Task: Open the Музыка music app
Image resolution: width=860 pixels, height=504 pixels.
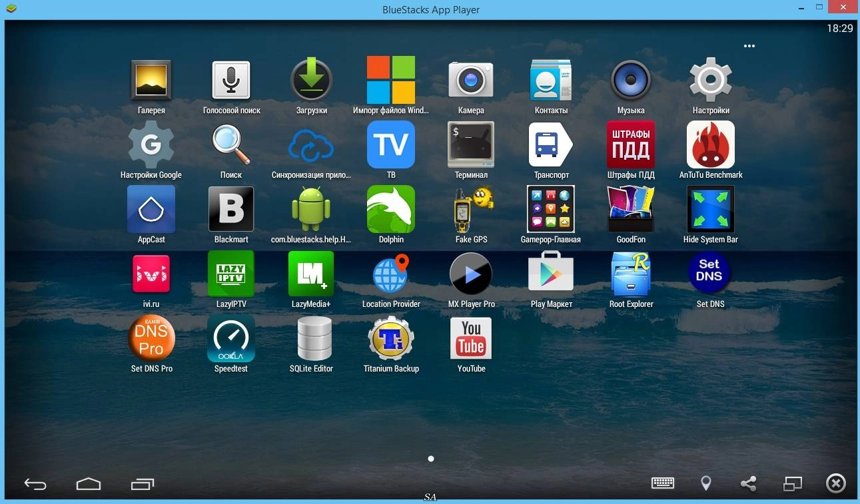Action: pos(631,80)
